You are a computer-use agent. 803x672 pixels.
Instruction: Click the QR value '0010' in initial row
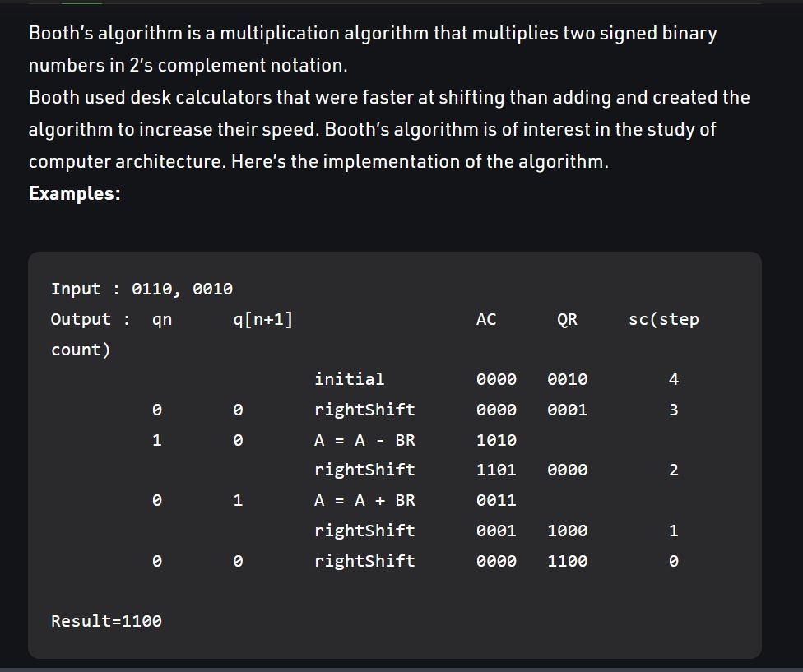tap(568, 379)
